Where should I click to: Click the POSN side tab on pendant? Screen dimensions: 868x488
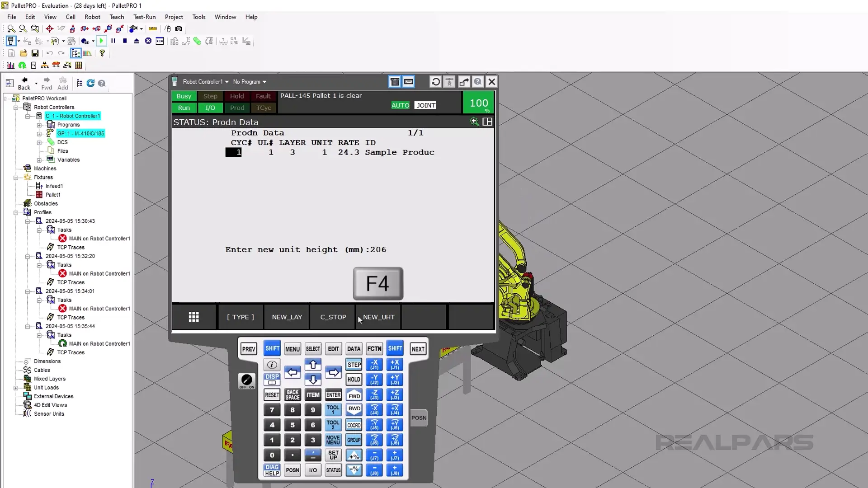419,418
